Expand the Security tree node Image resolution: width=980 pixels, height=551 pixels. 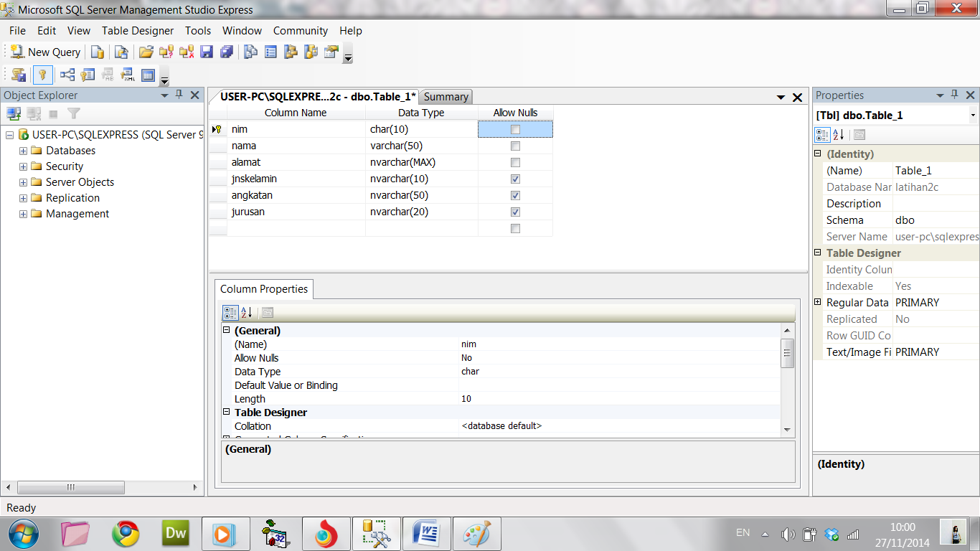tap(23, 166)
